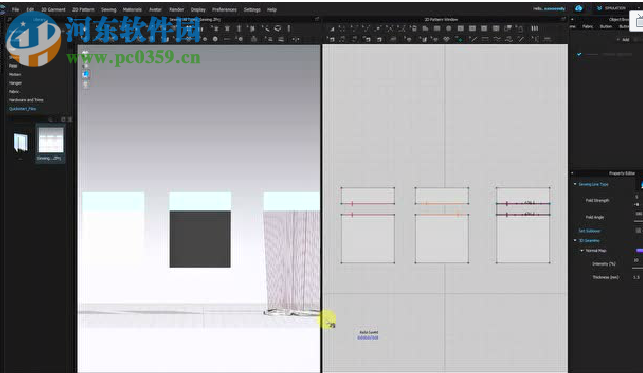
Task: Select Hardware and Trims library entry
Action: pos(26,100)
